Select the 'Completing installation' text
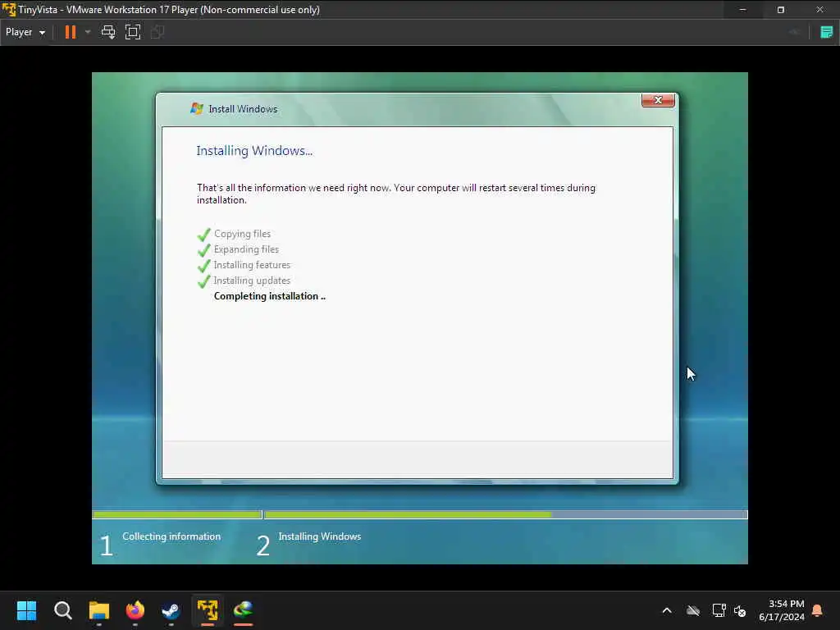Screen dimensions: 840x630 tap(269, 296)
